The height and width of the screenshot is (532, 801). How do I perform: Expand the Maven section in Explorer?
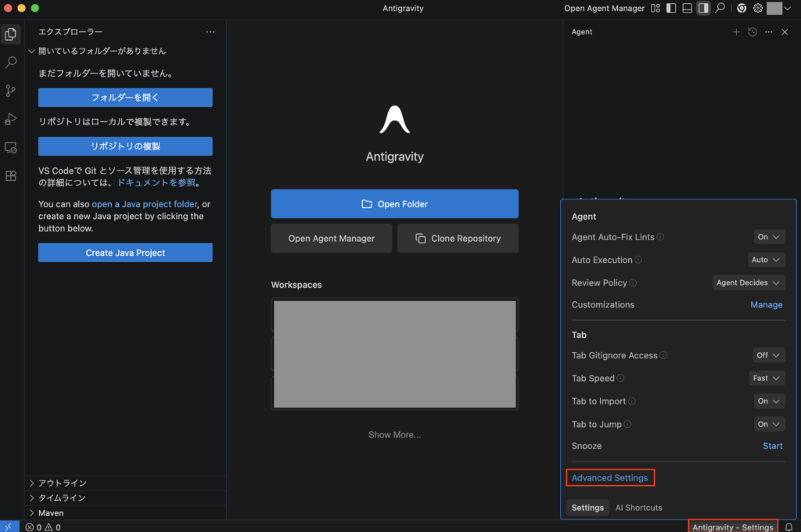coord(51,513)
